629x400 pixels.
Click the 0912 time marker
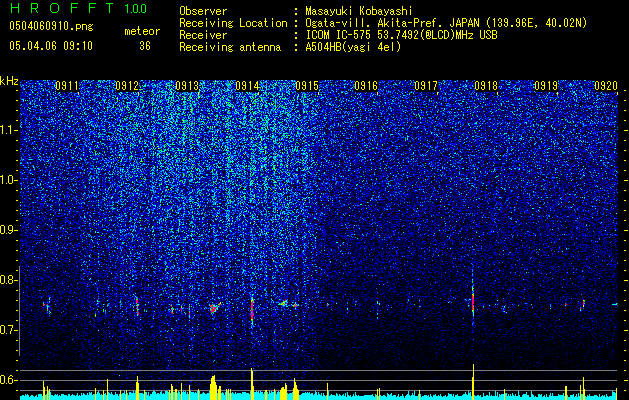coord(127,86)
